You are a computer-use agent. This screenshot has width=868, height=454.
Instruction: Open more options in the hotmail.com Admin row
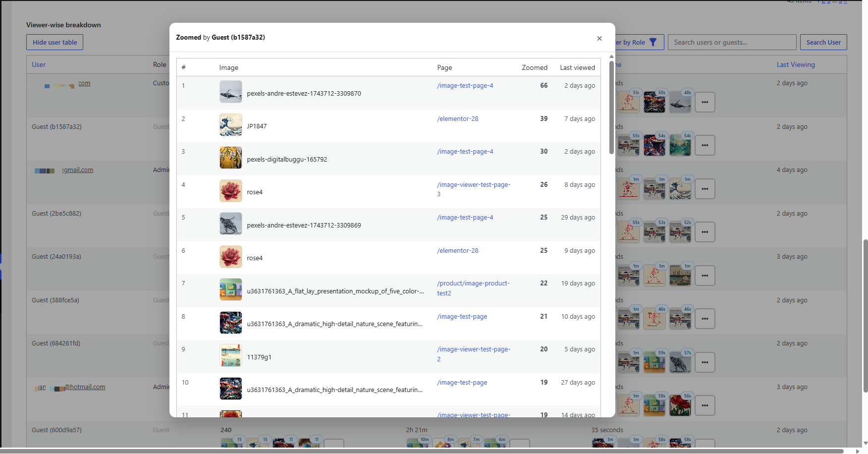click(705, 405)
